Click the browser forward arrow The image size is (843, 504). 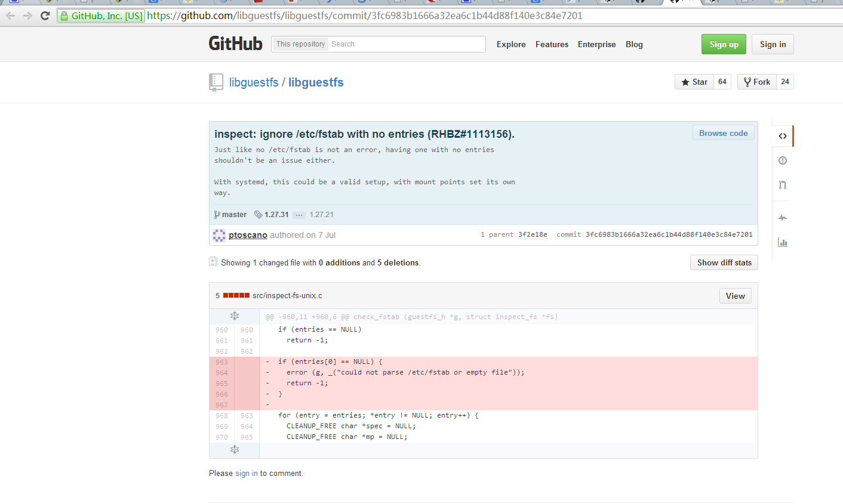pyautogui.click(x=27, y=16)
